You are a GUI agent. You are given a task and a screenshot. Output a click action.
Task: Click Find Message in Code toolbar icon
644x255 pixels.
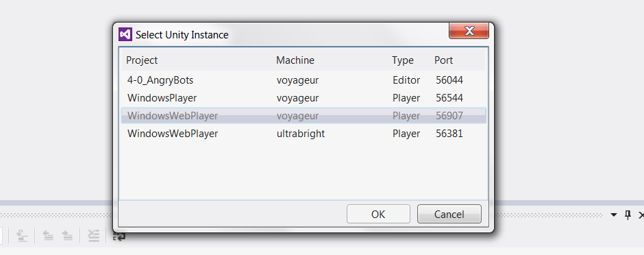[x=22, y=236]
